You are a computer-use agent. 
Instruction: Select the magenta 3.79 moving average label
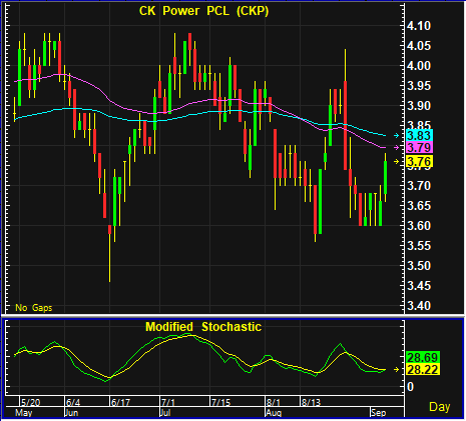click(420, 147)
